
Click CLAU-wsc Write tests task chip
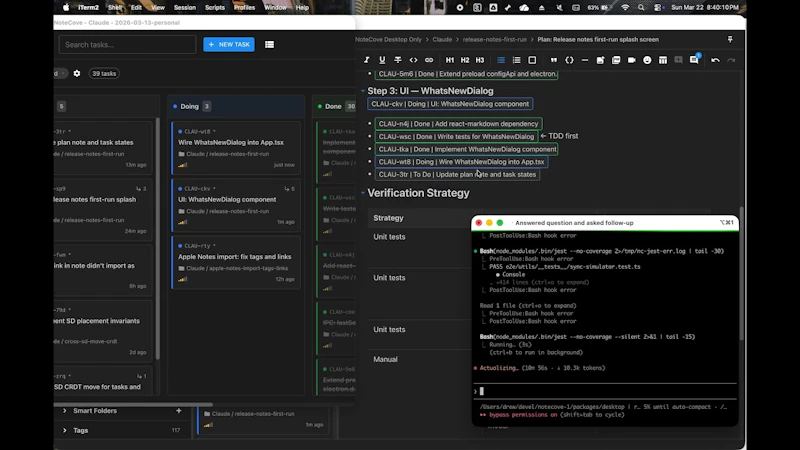(x=456, y=136)
